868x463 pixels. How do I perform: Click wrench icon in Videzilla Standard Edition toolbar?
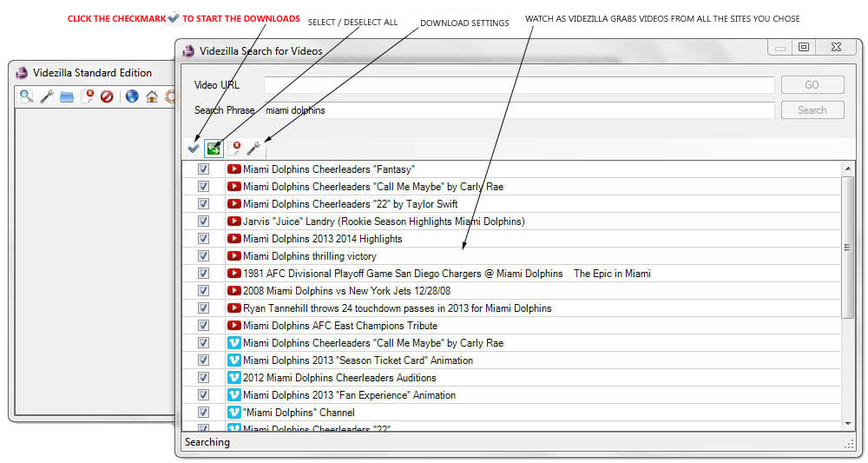(x=47, y=96)
